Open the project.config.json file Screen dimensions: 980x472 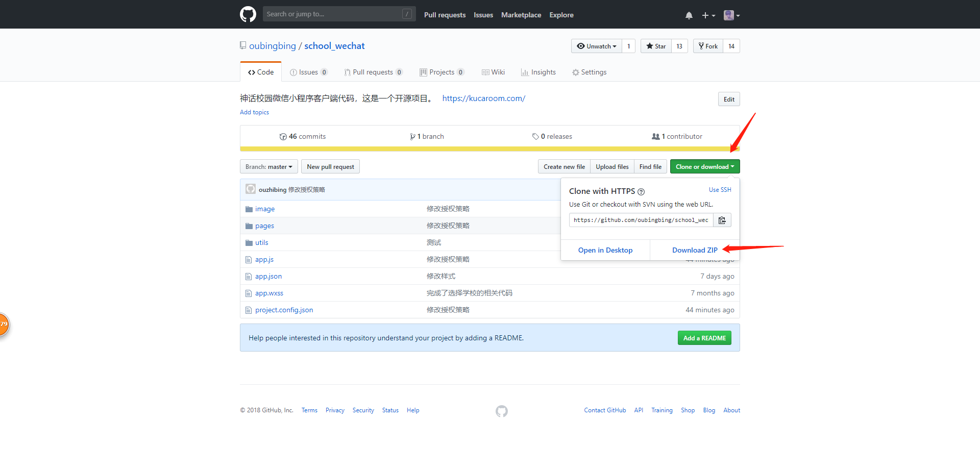click(284, 310)
